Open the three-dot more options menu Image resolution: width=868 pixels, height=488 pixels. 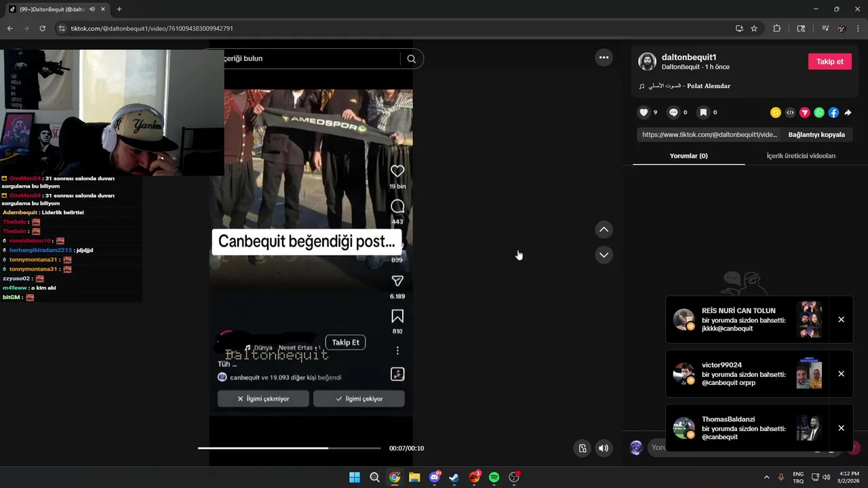604,58
